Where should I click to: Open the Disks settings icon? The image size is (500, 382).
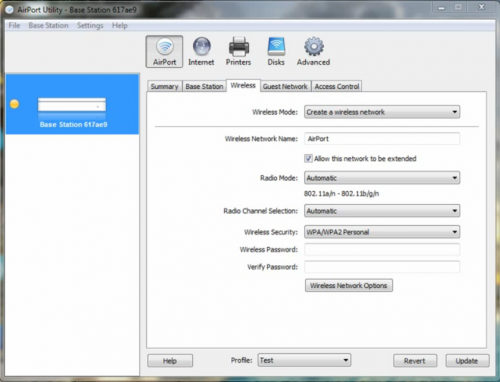point(276,52)
